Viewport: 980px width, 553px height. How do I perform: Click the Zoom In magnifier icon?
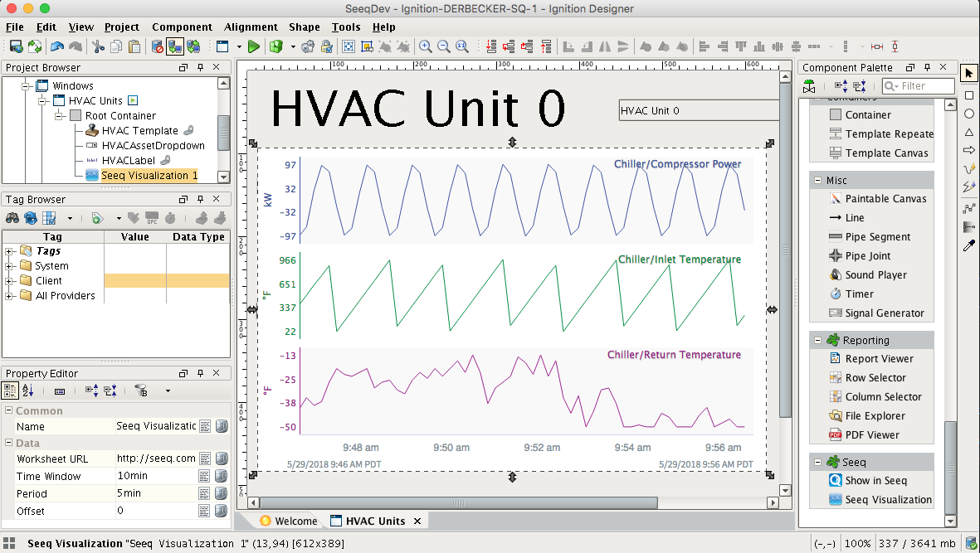point(426,46)
